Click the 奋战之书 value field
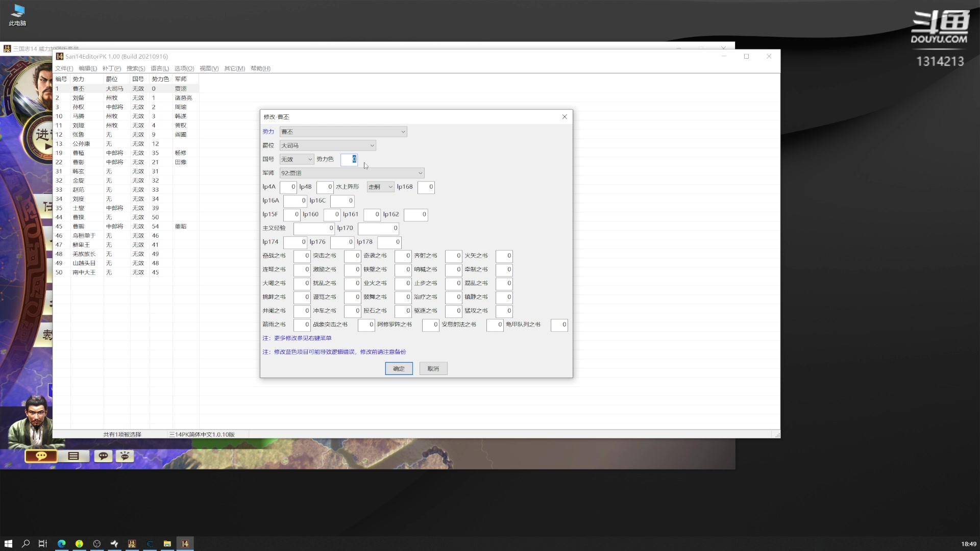 (302, 256)
